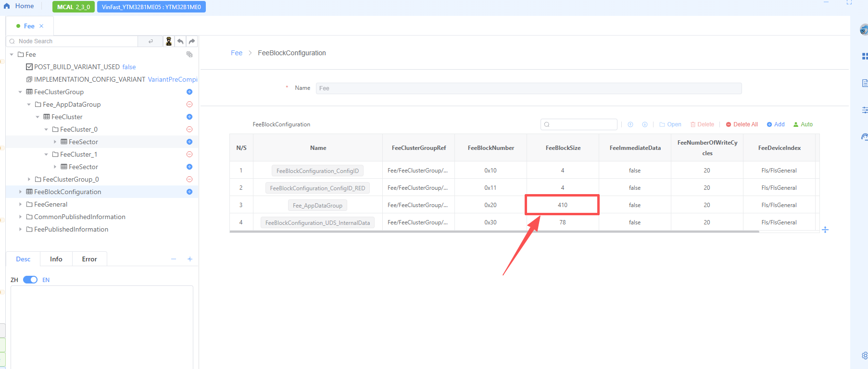Click the description text area in Desc panel

click(102, 327)
